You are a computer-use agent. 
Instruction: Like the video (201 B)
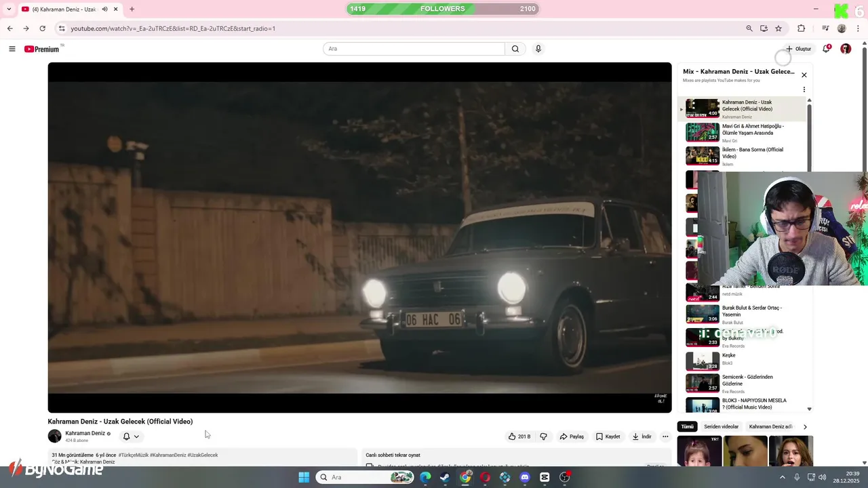click(x=519, y=436)
